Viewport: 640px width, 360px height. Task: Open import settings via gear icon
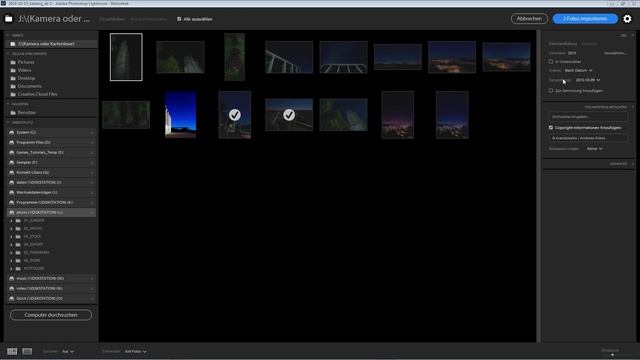click(627, 19)
